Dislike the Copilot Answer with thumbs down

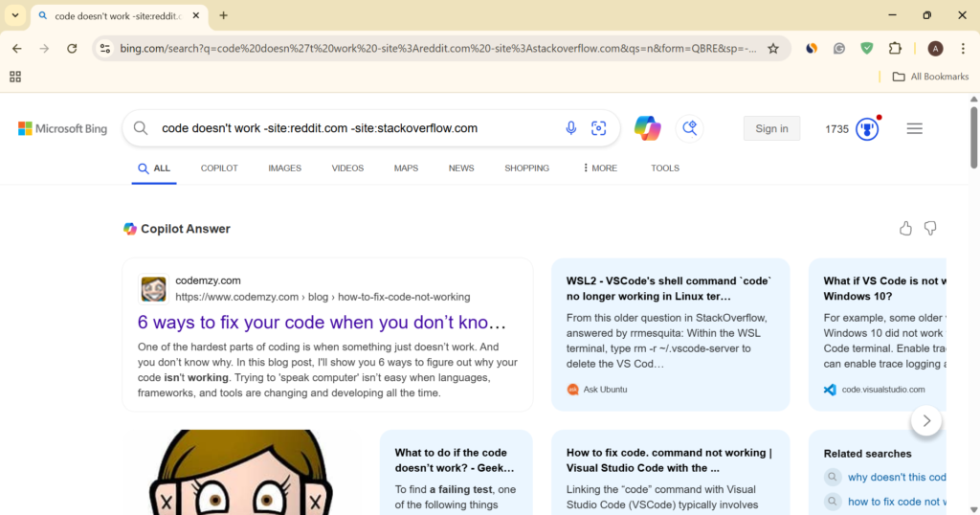[930, 228]
